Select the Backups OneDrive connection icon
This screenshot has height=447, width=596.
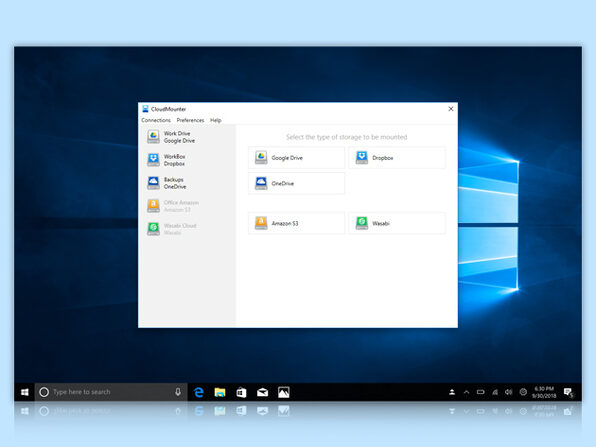point(153,183)
